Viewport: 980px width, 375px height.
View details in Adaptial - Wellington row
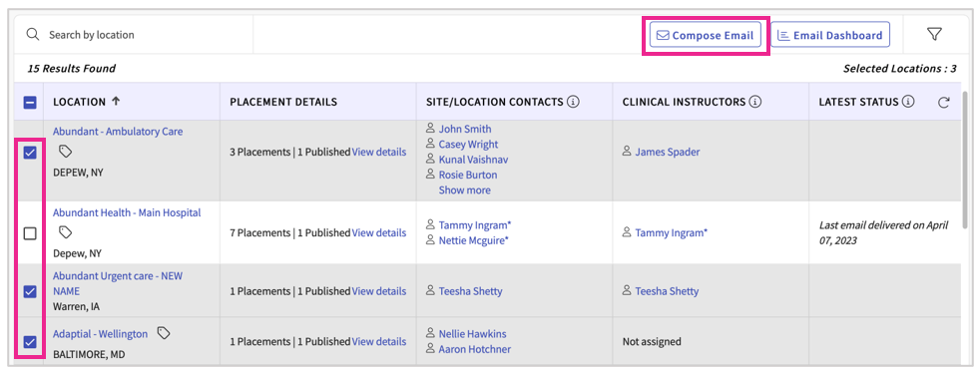point(379,342)
